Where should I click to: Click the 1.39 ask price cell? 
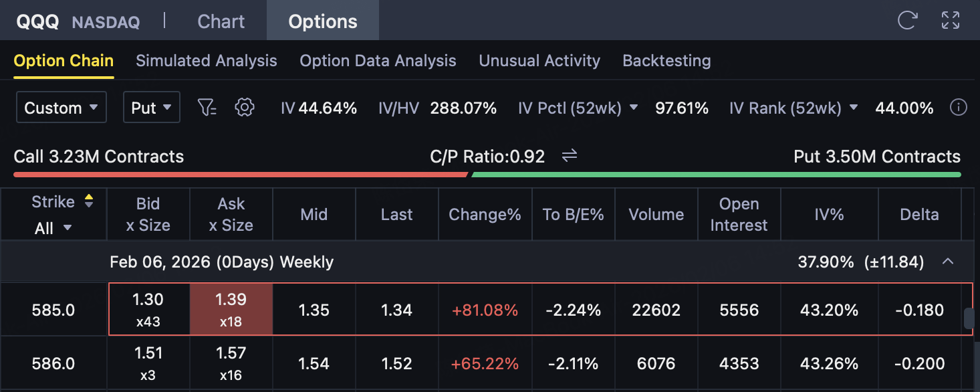[231, 309]
